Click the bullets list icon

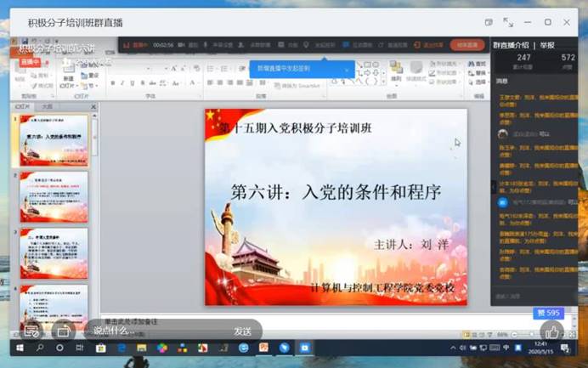click(x=211, y=69)
